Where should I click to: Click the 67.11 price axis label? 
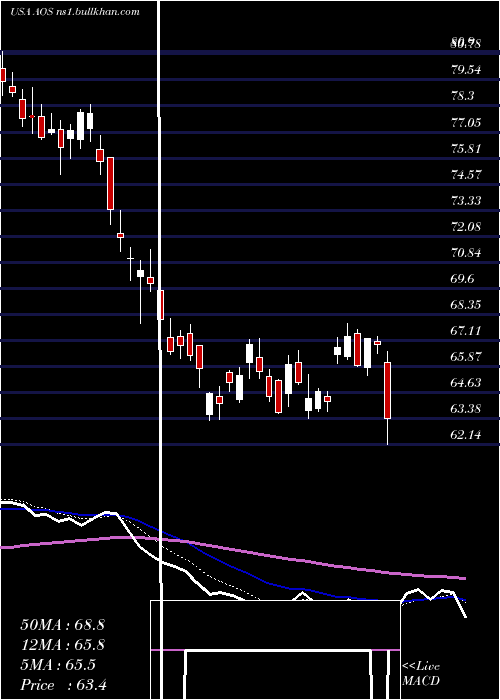(x=466, y=331)
